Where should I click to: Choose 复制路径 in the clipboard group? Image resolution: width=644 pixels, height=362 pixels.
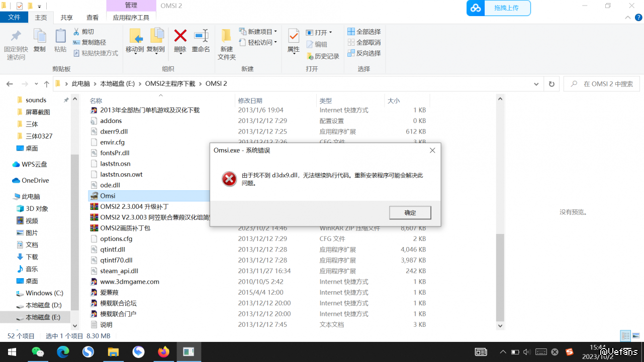click(x=89, y=43)
